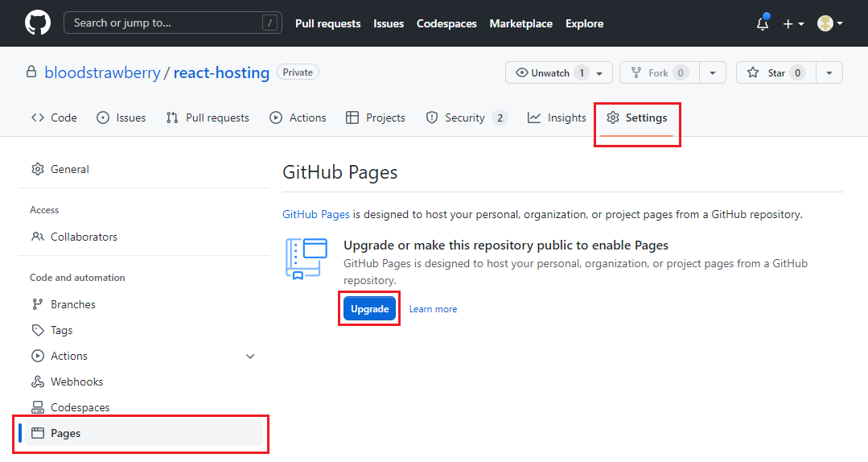Select the Settings tab
The height and width of the screenshot is (462, 868).
(636, 118)
